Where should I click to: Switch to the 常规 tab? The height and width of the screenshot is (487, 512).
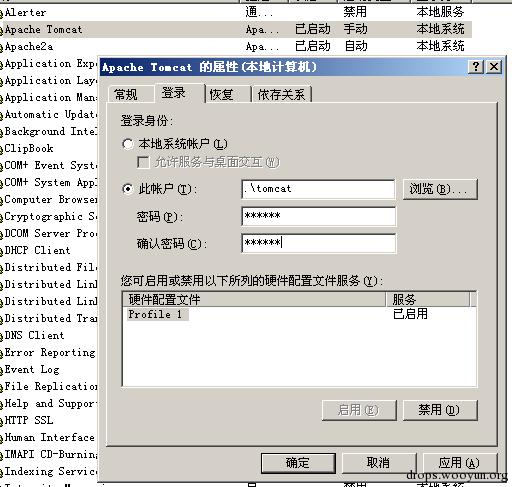[x=126, y=94]
